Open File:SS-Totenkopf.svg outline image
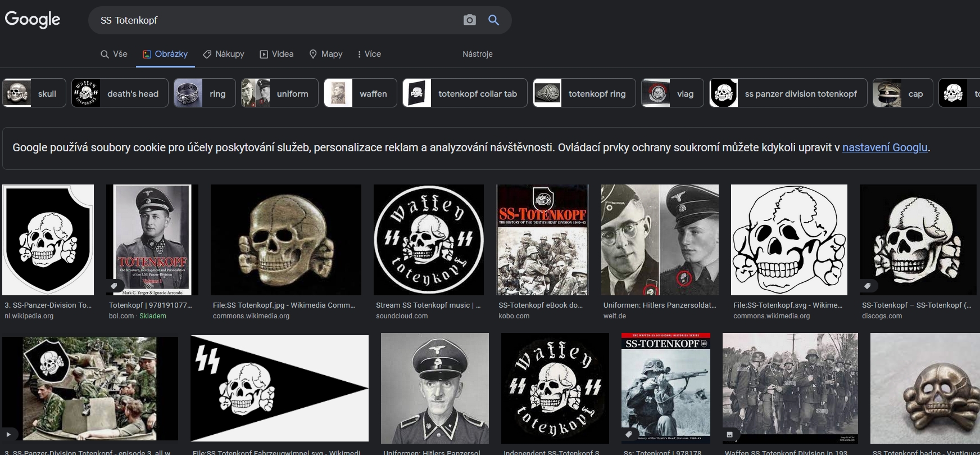Image resolution: width=980 pixels, height=455 pixels. pos(789,240)
